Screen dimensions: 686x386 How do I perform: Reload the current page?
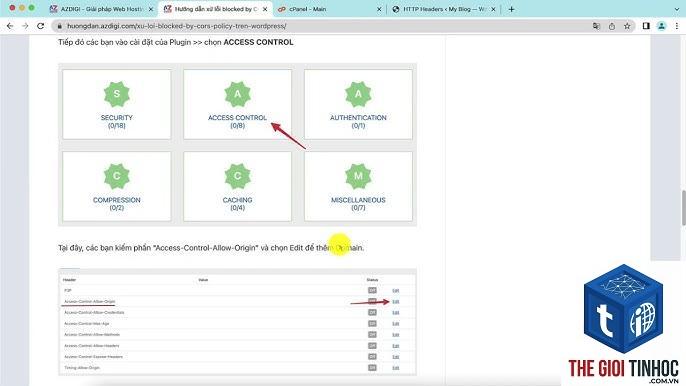[41, 26]
